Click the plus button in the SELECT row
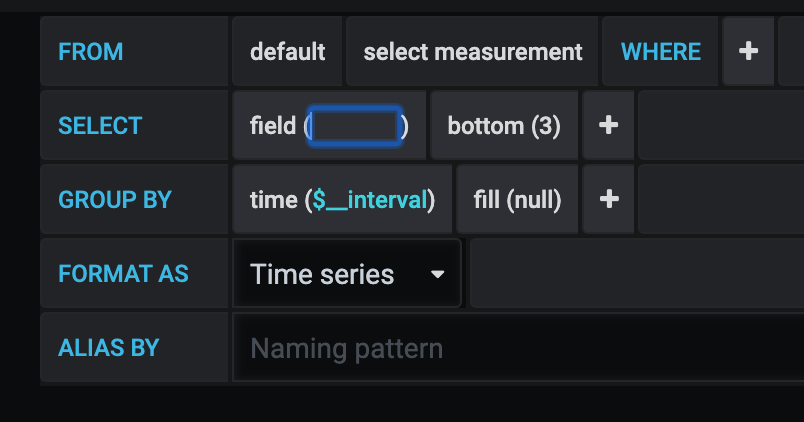This screenshot has height=422, width=804. point(608,125)
